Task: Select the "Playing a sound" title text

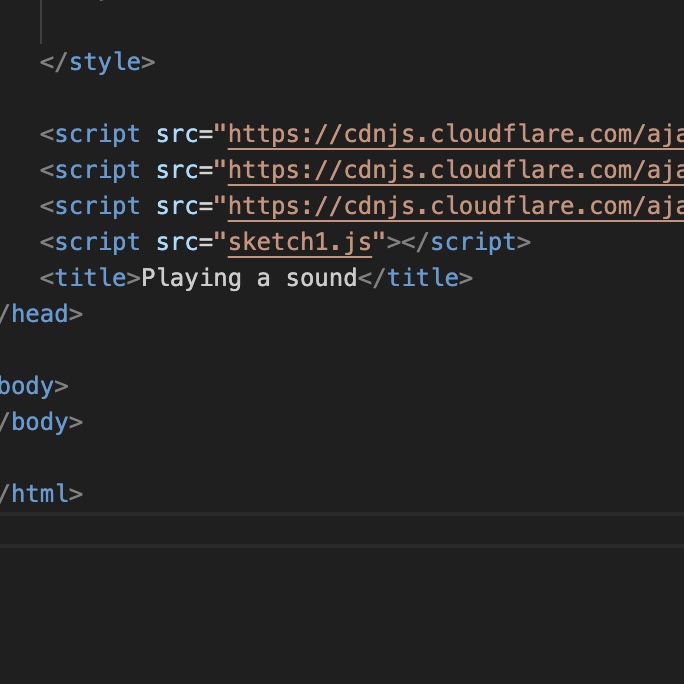Action: [249, 278]
